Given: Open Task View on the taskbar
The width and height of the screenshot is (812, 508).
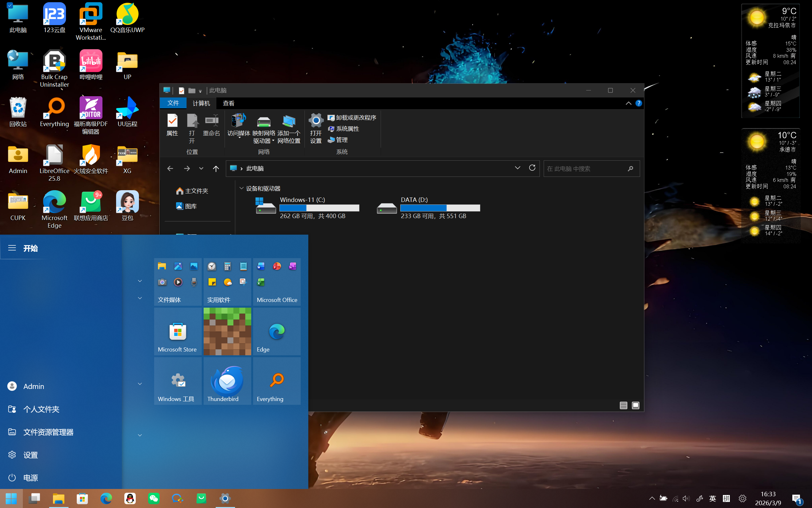Looking at the screenshot, I should 35,498.
